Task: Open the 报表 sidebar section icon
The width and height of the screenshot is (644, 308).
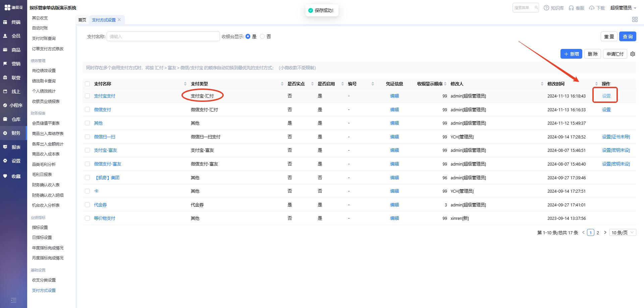Action: (x=5, y=147)
